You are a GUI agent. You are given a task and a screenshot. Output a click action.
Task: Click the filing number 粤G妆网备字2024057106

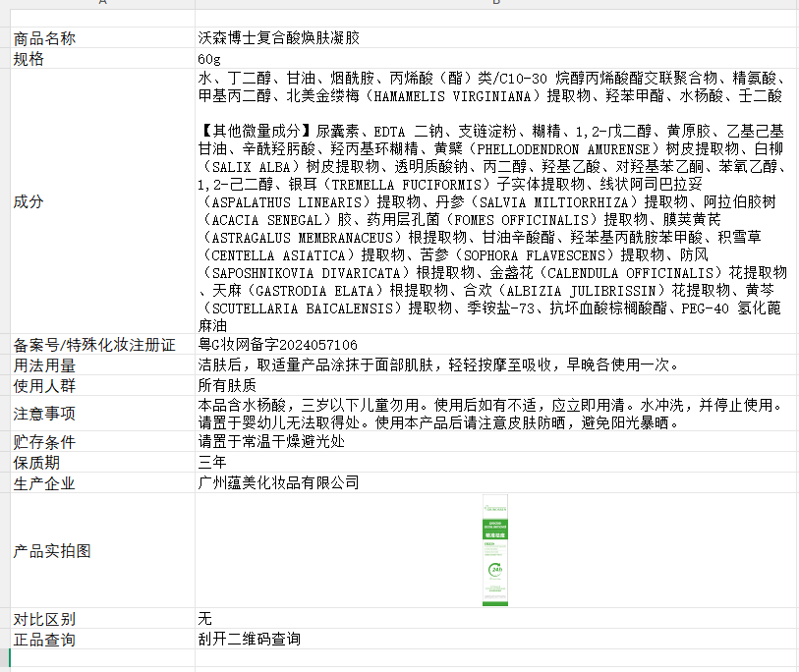278,345
